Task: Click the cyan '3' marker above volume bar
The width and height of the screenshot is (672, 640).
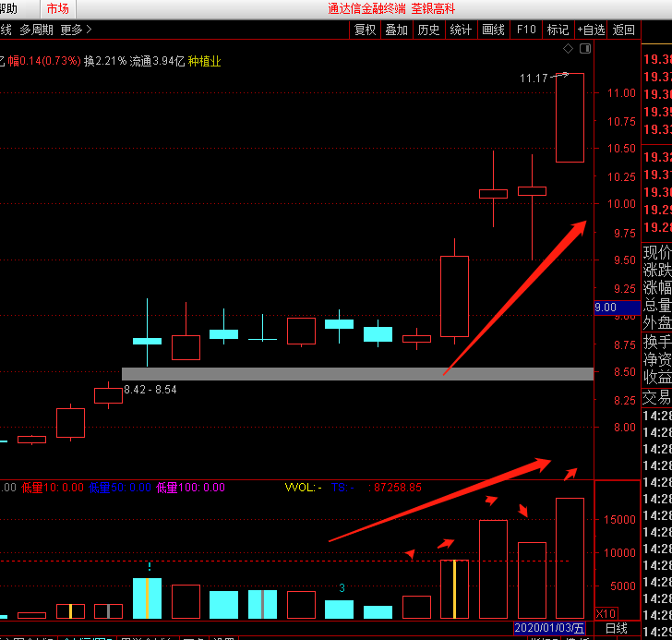Action: coord(342,588)
